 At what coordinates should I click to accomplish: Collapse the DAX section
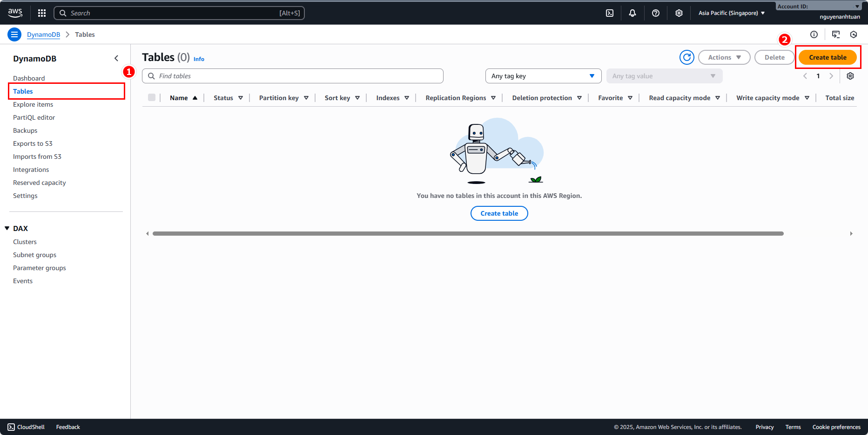[x=7, y=228]
